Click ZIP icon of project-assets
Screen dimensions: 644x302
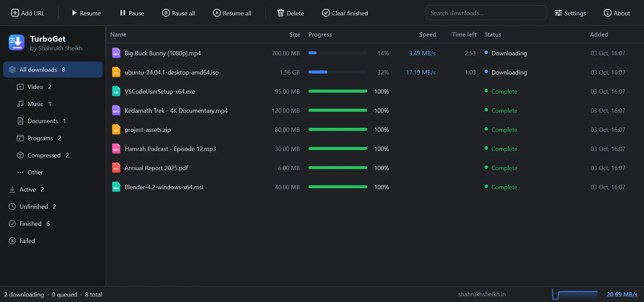(x=116, y=130)
